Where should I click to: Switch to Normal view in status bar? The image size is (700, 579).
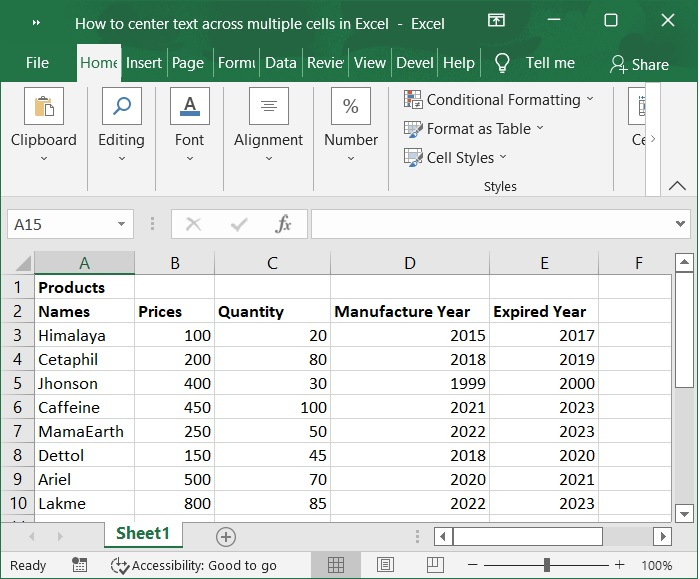tap(336, 565)
